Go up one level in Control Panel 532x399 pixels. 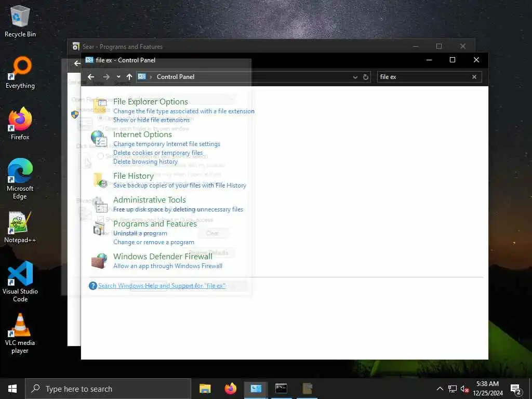click(x=129, y=77)
